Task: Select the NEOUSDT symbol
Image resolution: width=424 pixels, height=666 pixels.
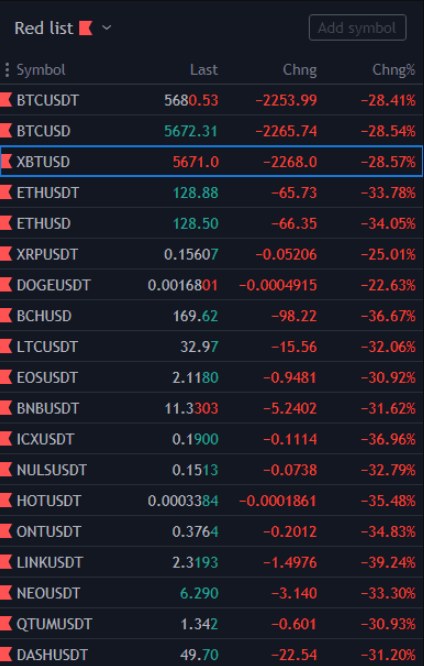Action: coord(48,593)
